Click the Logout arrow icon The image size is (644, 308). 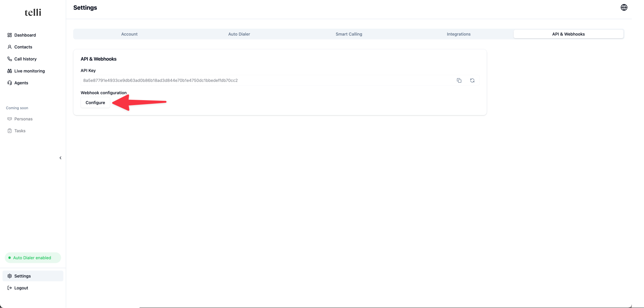click(x=10, y=288)
